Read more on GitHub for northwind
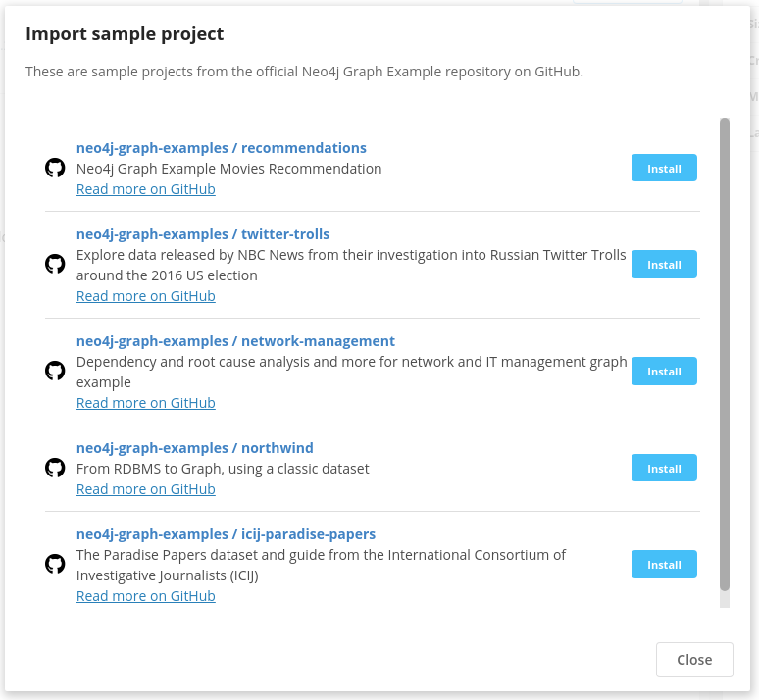This screenshot has height=700, width=759. [146, 489]
